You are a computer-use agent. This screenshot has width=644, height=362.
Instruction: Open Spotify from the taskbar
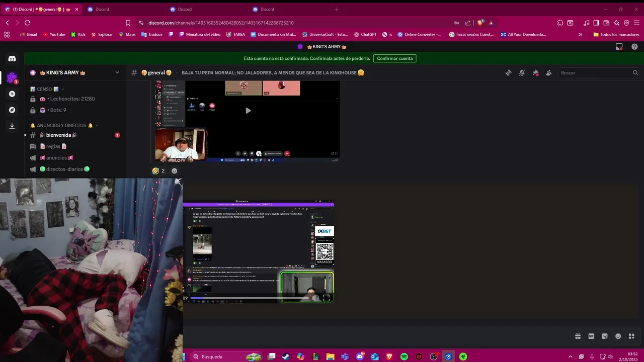pyautogui.click(x=404, y=356)
